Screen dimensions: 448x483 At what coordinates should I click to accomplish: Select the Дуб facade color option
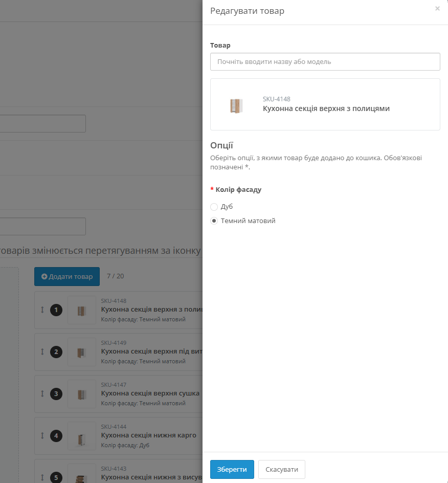pos(214,207)
